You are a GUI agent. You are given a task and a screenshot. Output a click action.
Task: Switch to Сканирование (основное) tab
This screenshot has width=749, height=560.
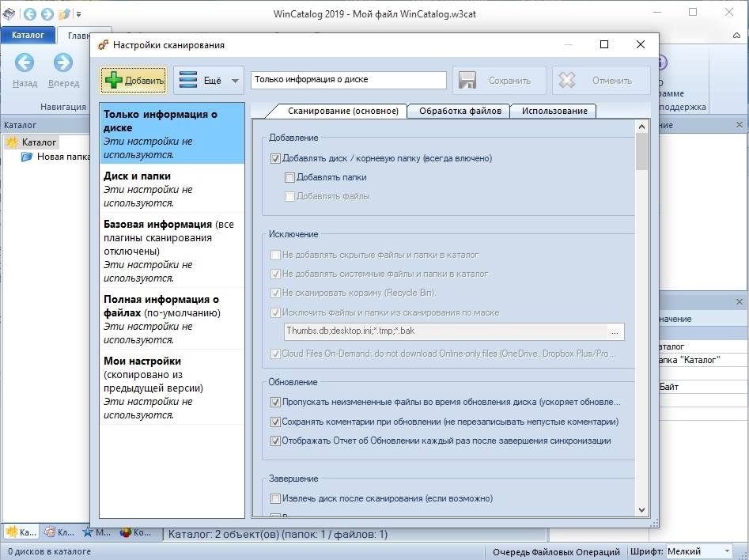[343, 111]
